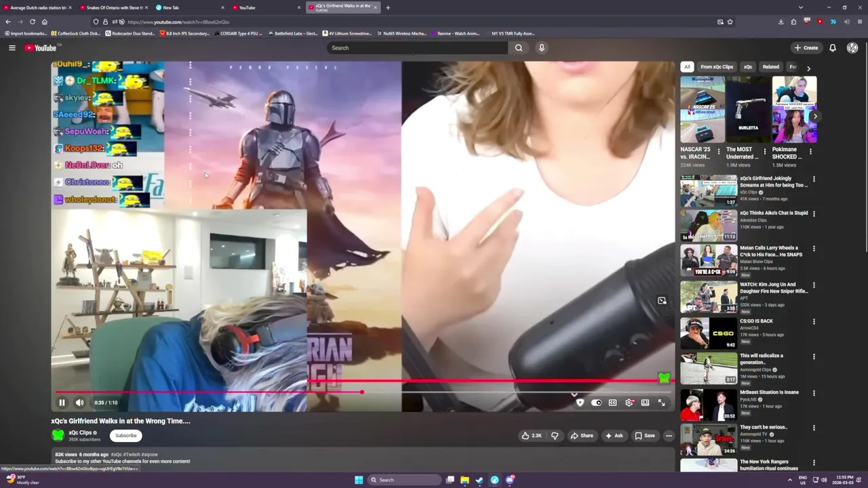Viewport: 868px width, 488px height.
Task: Open the Pokimane SHOCKED short thumbnail
Action: [794, 109]
